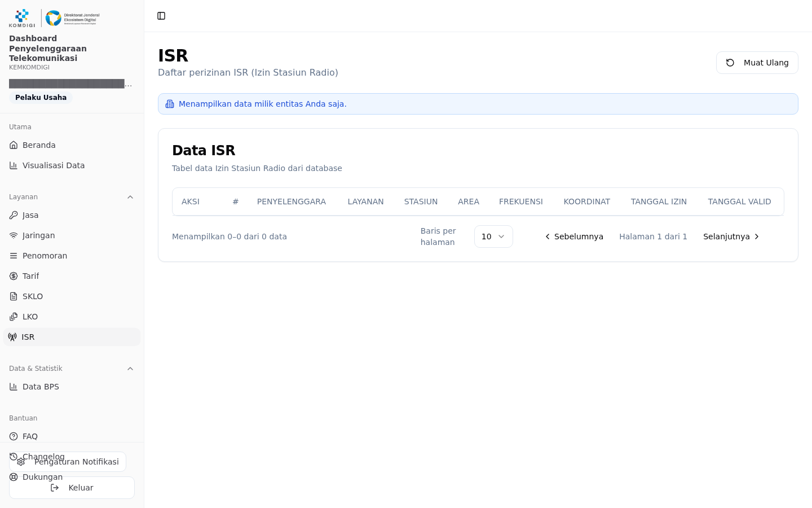
Task: Click the LAYANAN column header
Action: click(365, 202)
